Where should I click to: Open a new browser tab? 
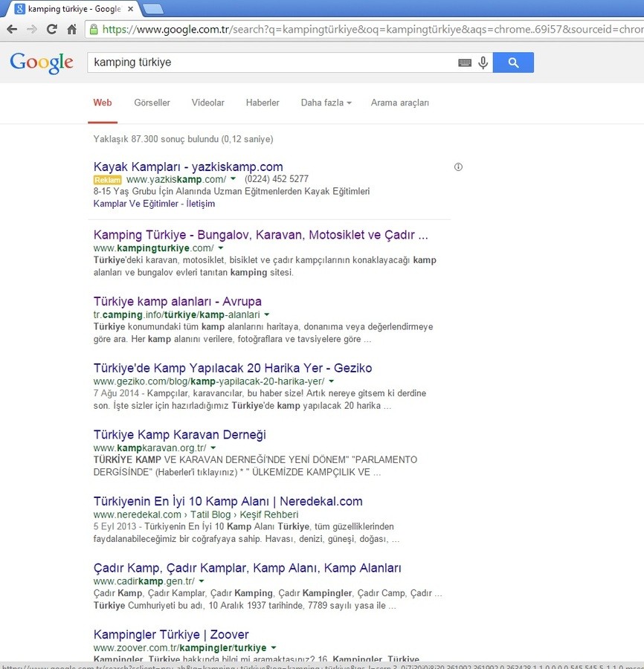153,8
